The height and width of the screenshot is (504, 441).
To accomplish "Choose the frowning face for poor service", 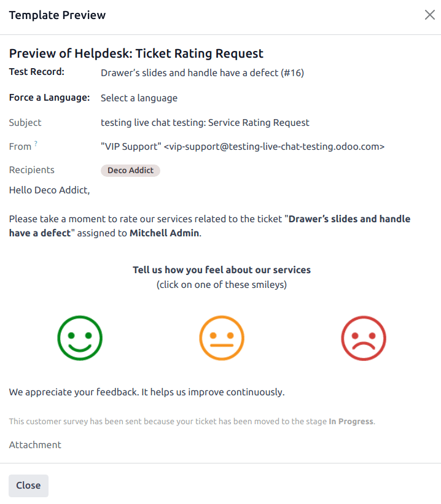I will (x=364, y=338).
